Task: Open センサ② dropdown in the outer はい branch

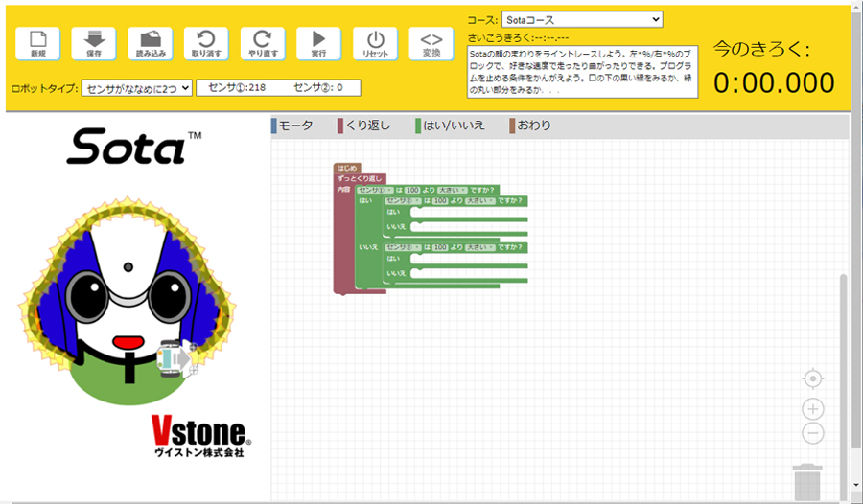Action: (x=404, y=201)
